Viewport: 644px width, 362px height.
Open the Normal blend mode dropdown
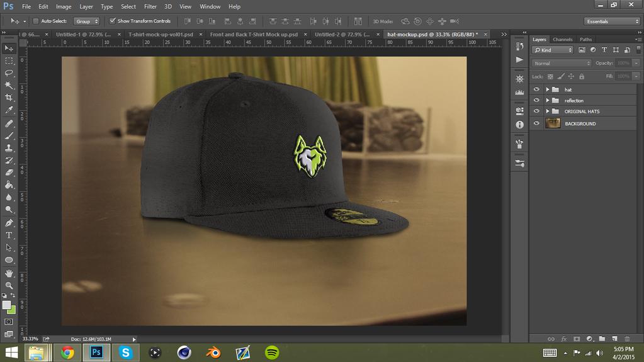[562, 64]
